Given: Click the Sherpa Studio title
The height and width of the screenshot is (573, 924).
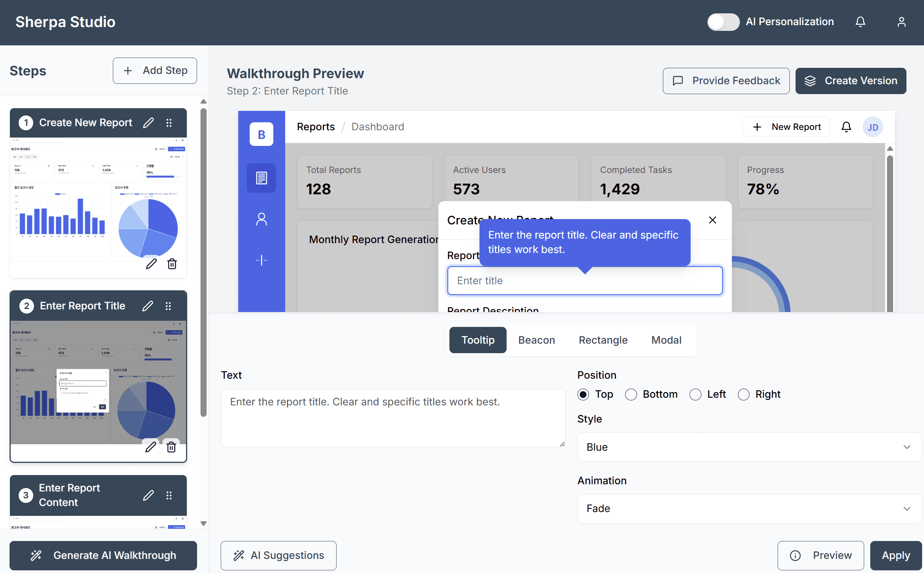Looking at the screenshot, I should click(65, 22).
